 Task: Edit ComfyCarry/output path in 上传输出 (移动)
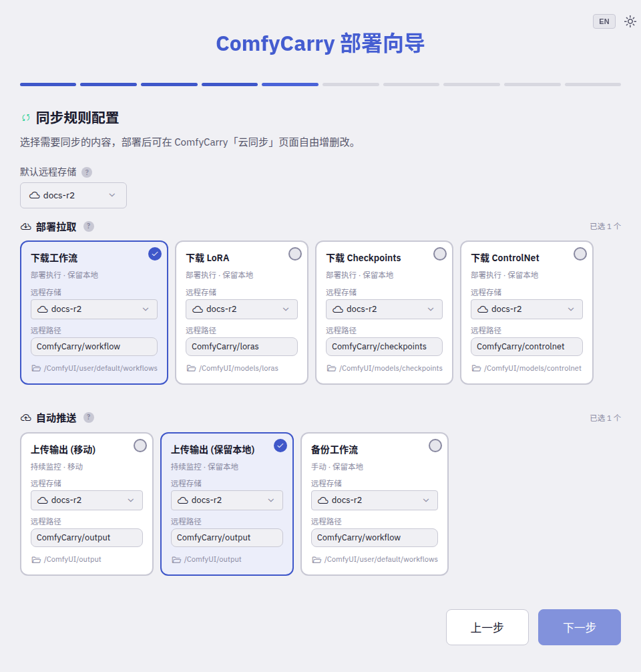click(87, 538)
